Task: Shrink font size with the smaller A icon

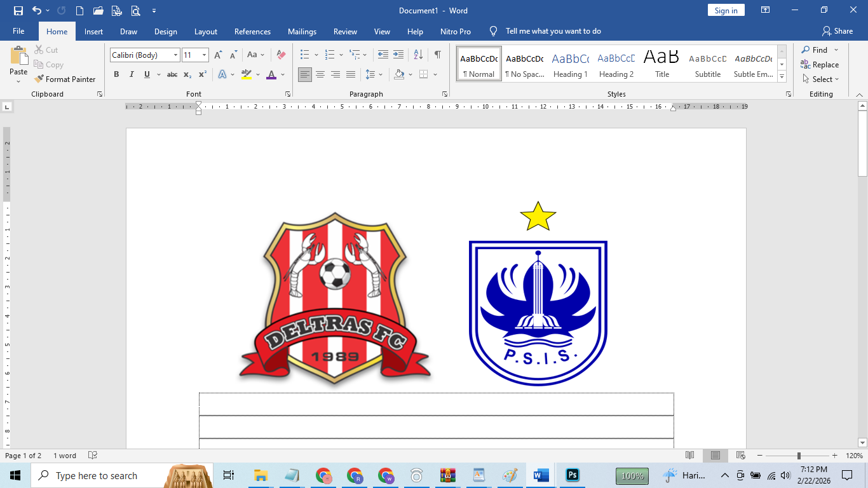Action: click(x=233, y=55)
